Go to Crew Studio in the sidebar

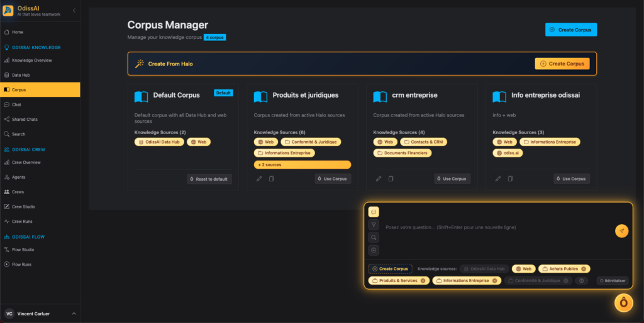(23, 207)
